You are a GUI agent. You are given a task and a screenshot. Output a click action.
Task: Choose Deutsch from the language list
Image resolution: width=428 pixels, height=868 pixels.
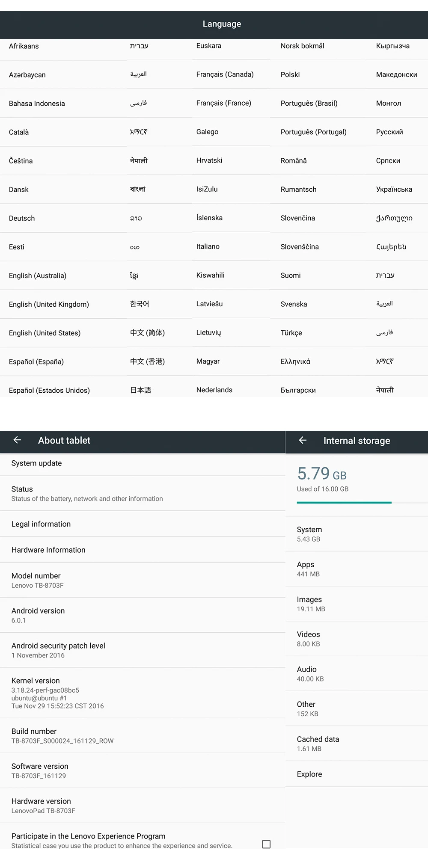tap(22, 218)
